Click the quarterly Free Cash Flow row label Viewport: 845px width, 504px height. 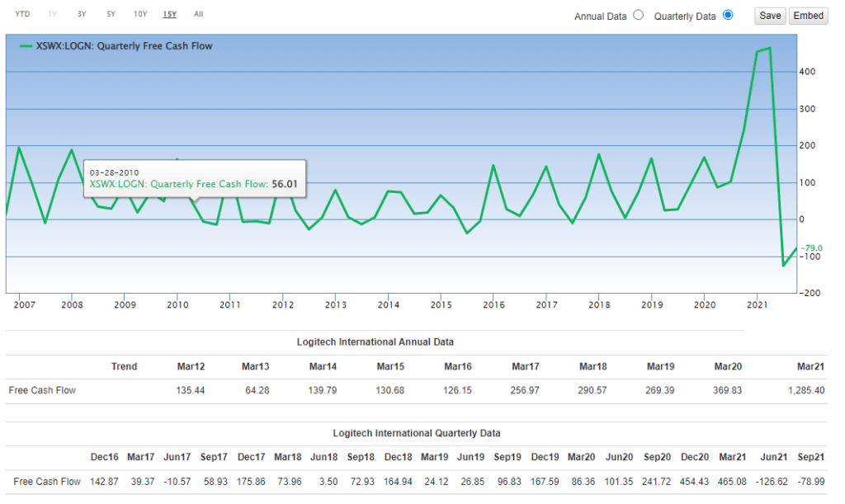(47, 482)
